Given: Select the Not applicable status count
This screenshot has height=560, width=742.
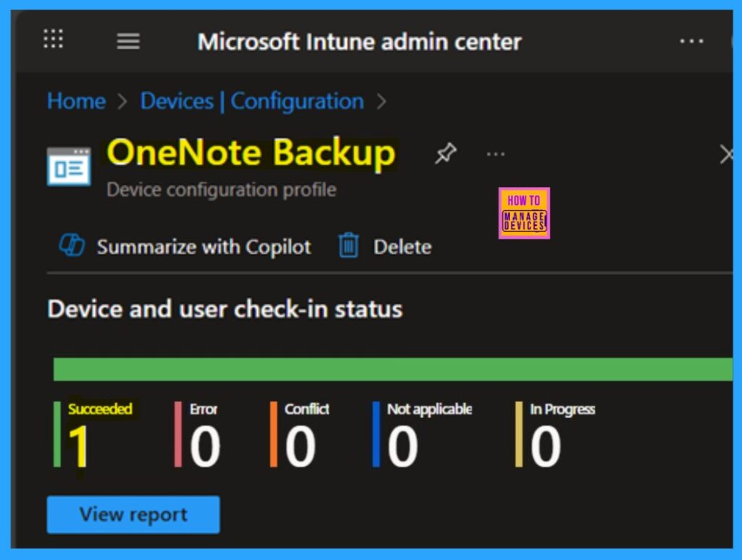Looking at the screenshot, I should coord(403,446).
